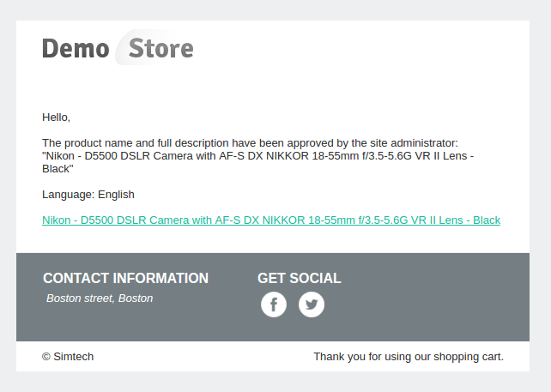Click the word "Demo" in the logo
The height and width of the screenshot is (392, 551).
click(x=76, y=48)
